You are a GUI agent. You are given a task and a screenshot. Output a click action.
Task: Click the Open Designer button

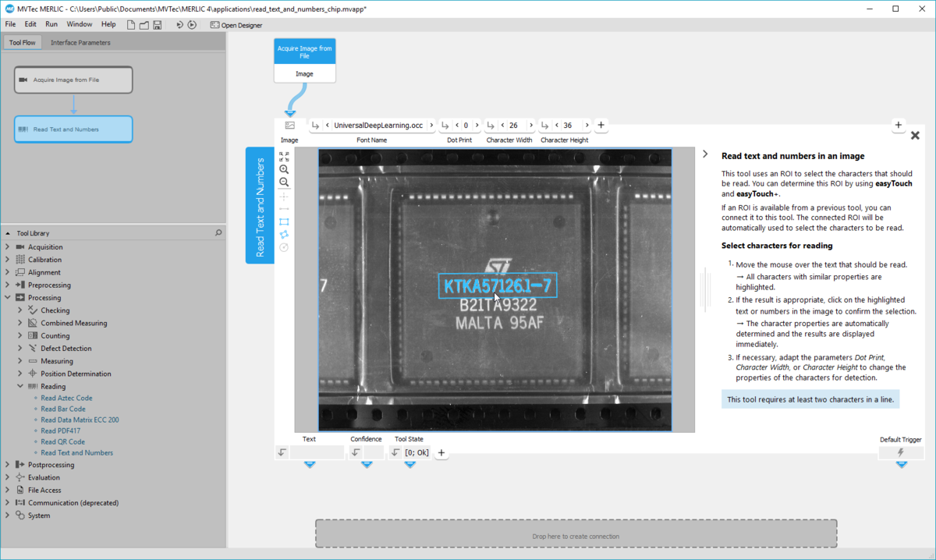[x=234, y=24]
